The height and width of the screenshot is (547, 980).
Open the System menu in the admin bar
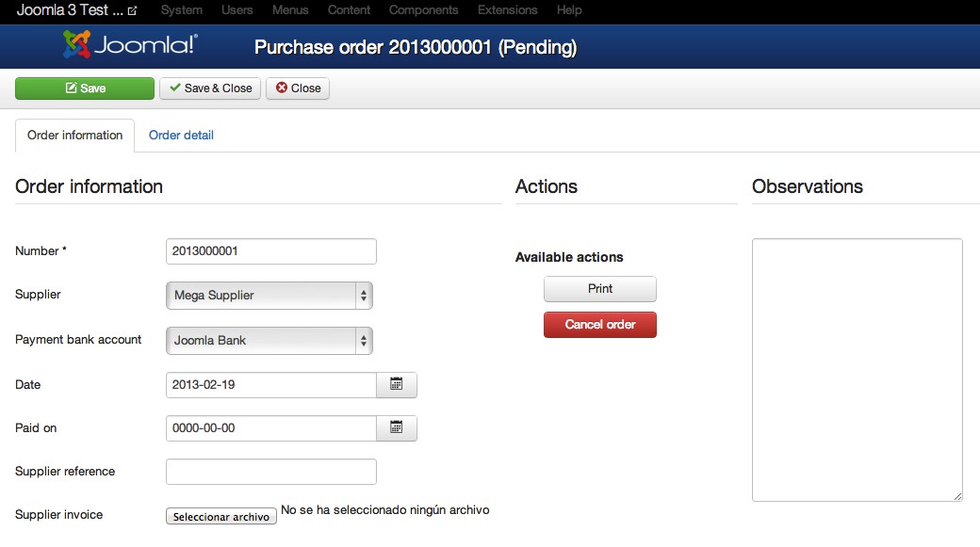coord(181,11)
